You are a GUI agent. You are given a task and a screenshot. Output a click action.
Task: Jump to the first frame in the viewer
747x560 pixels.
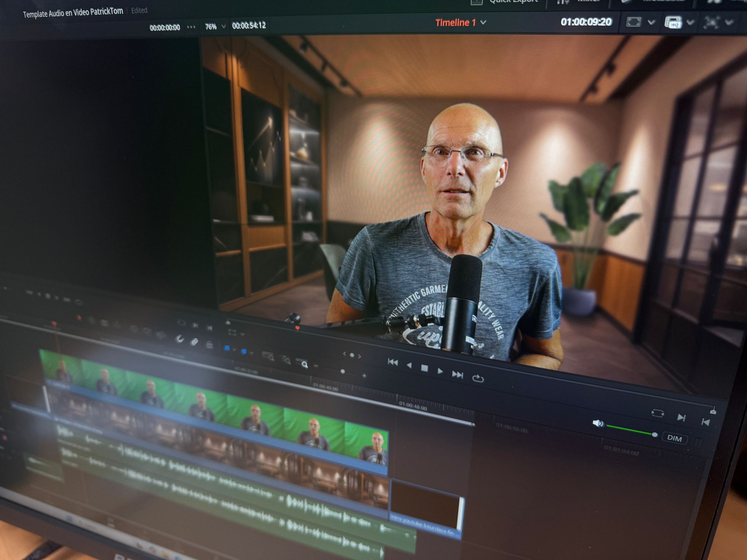[x=393, y=362]
